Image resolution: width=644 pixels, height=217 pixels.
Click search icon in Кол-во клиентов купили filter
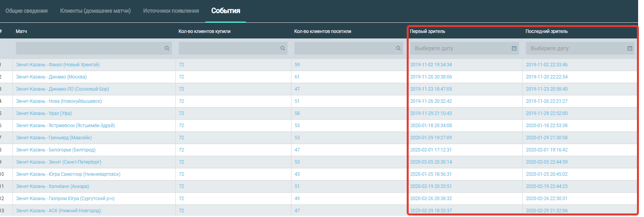[x=282, y=48]
